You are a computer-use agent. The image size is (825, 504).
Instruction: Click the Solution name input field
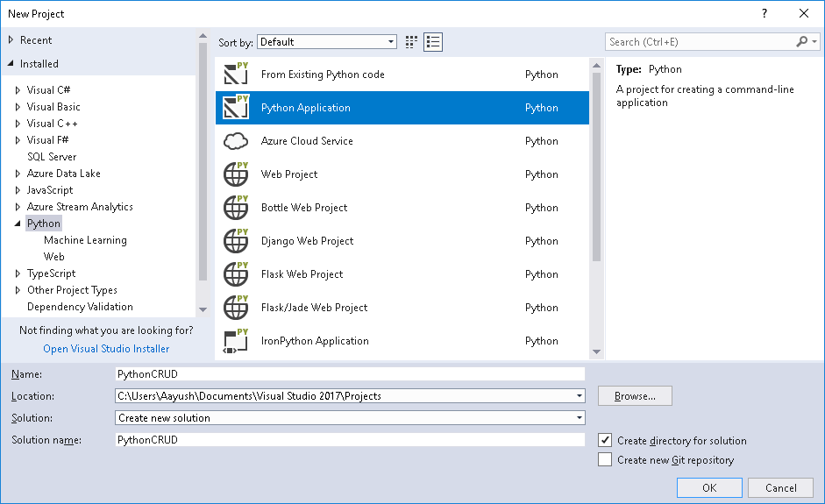350,440
